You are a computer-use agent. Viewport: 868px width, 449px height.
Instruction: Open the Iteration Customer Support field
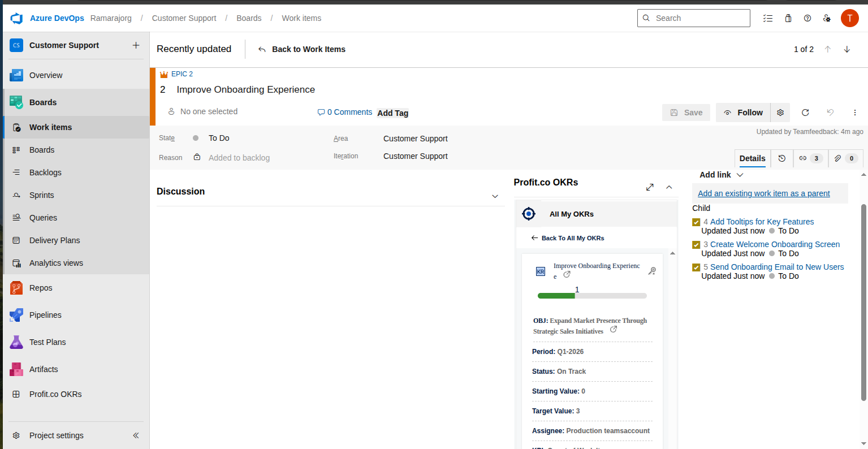(x=416, y=156)
